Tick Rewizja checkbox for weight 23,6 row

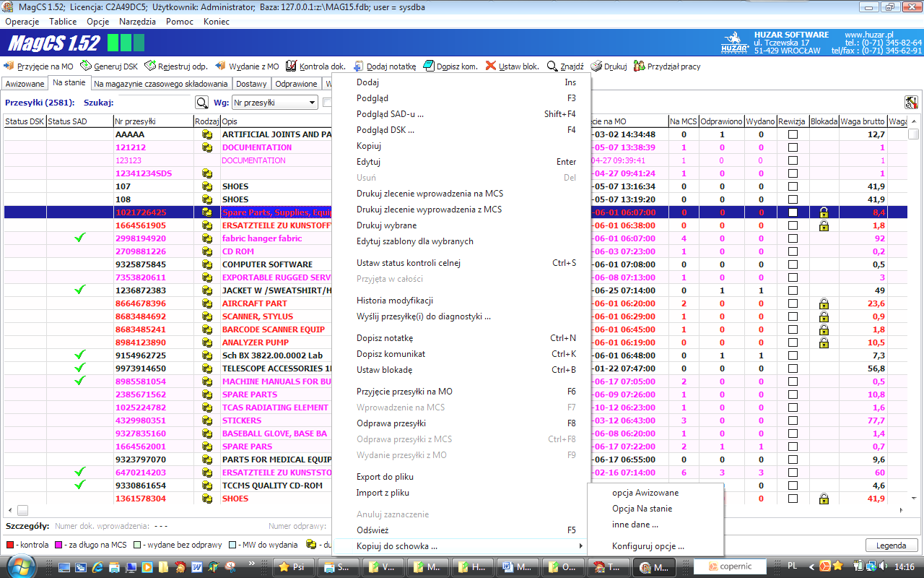[793, 303]
